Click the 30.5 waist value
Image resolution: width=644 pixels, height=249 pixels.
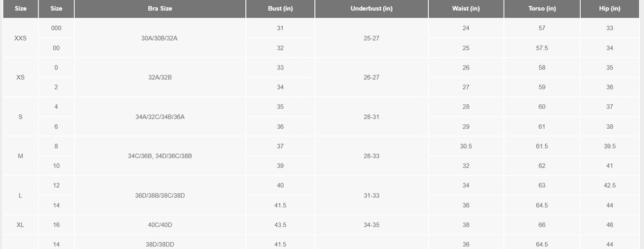click(x=466, y=147)
